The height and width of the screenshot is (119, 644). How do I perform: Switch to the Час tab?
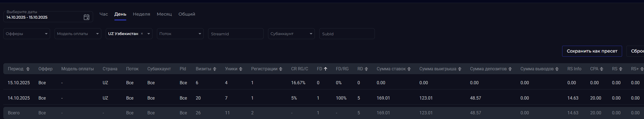(104, 14)
